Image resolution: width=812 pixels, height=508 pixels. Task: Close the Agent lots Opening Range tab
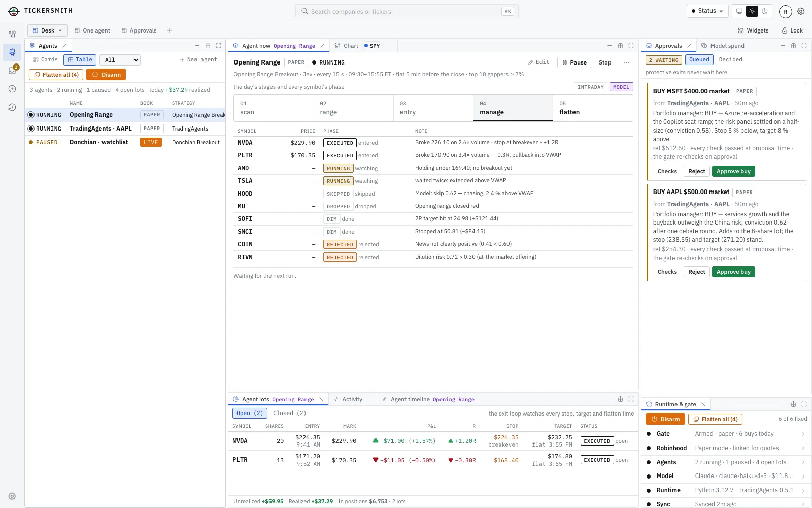[x=321, y=399]
